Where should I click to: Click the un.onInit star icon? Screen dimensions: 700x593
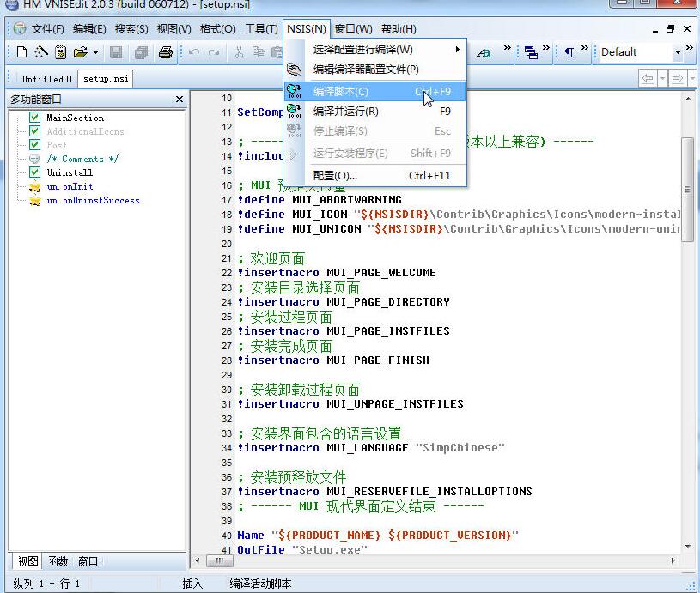35,186
